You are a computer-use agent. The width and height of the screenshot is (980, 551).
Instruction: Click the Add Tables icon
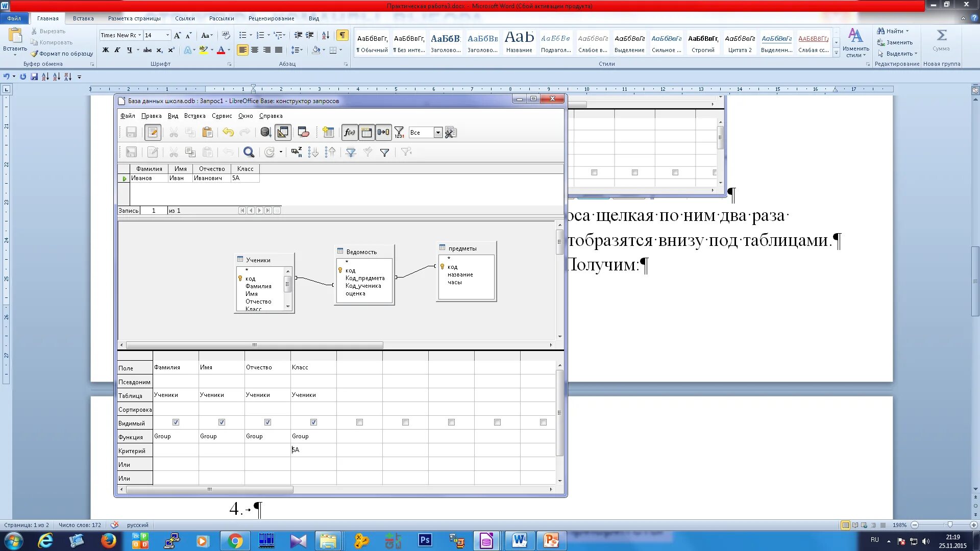point(328,133)
